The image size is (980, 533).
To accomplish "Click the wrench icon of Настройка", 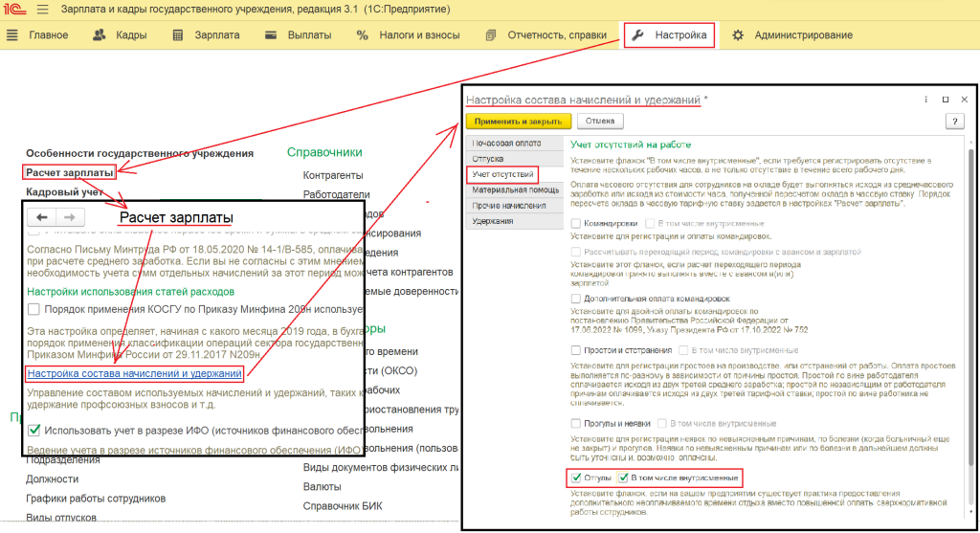I will [637, 35].
